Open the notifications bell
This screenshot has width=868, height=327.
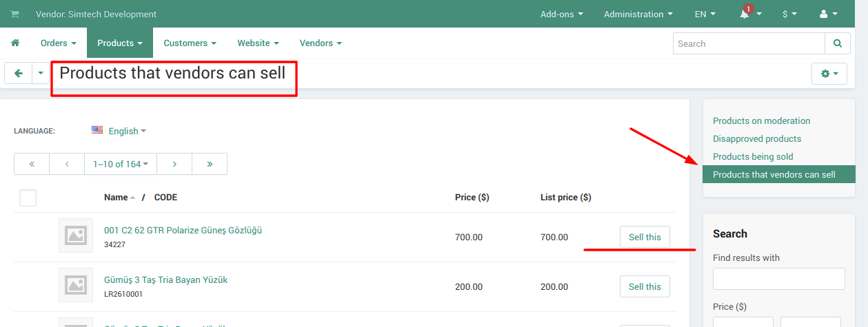pyautogui.click(x=745, y=14)
